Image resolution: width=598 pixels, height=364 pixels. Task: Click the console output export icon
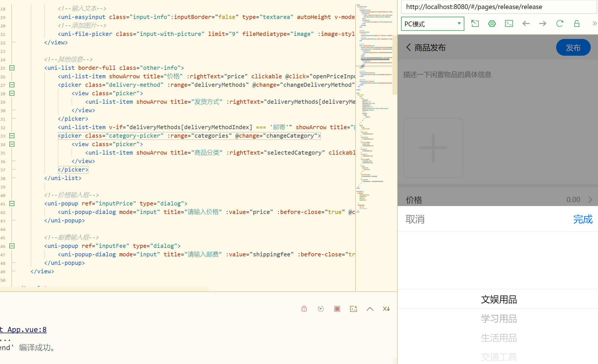click(354, 309)
